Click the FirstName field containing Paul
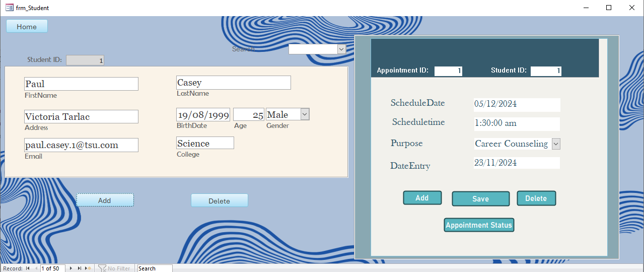Viewport: 644px width, 272px height. coord(81,84)
